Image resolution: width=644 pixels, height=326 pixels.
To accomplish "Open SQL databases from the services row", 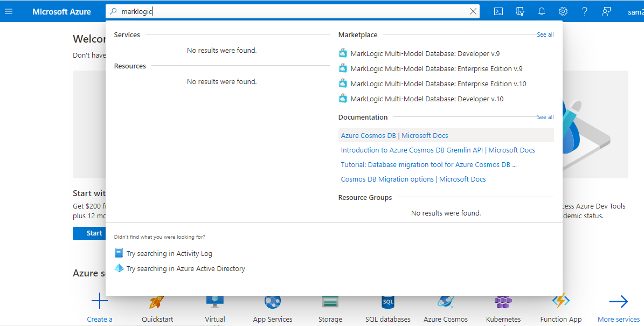I will tap(387, 302).
